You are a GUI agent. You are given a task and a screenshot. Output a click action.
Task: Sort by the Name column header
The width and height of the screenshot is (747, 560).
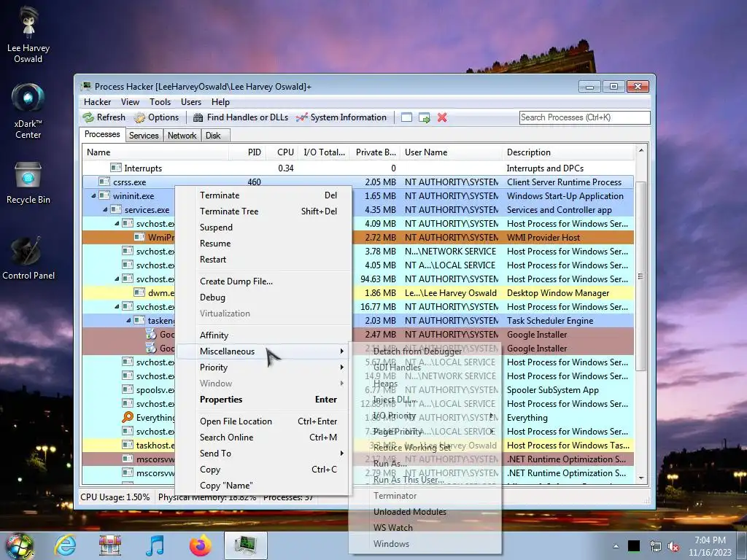(x=155, y=152)
